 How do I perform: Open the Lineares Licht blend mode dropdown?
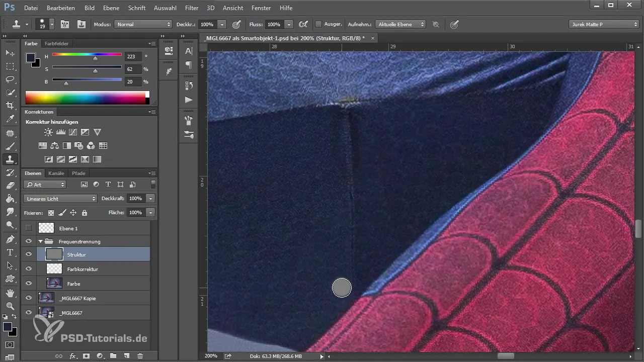click(60, 199)
